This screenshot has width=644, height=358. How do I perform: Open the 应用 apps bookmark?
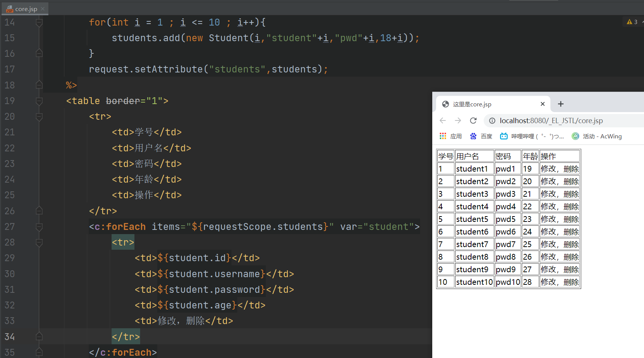click(451, 136)
